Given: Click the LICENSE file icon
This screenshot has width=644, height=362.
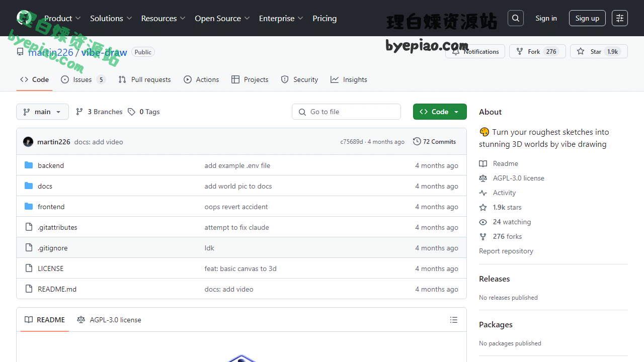Looking at the screenshot, I should [x=29, y=268].
